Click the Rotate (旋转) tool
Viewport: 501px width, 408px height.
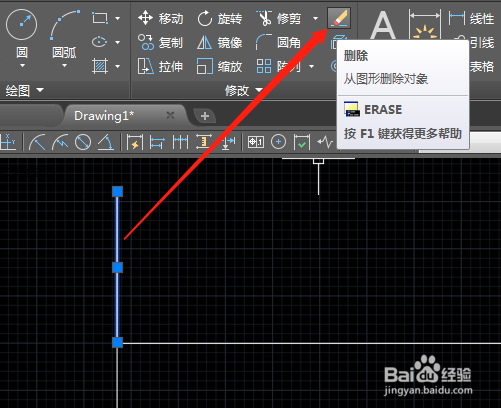220,18
